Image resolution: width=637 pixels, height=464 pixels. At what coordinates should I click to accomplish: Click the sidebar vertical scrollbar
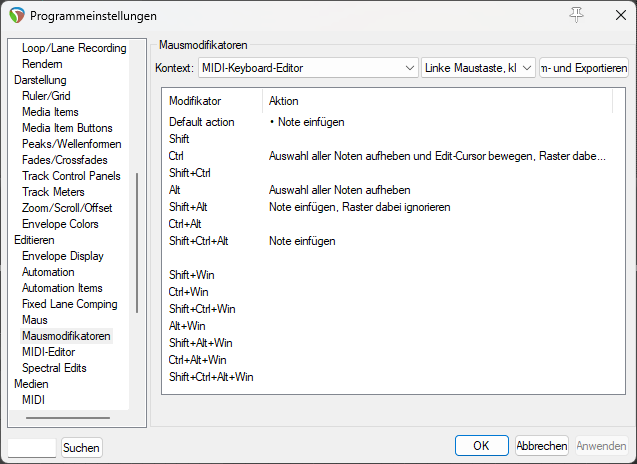coord(137,242)
